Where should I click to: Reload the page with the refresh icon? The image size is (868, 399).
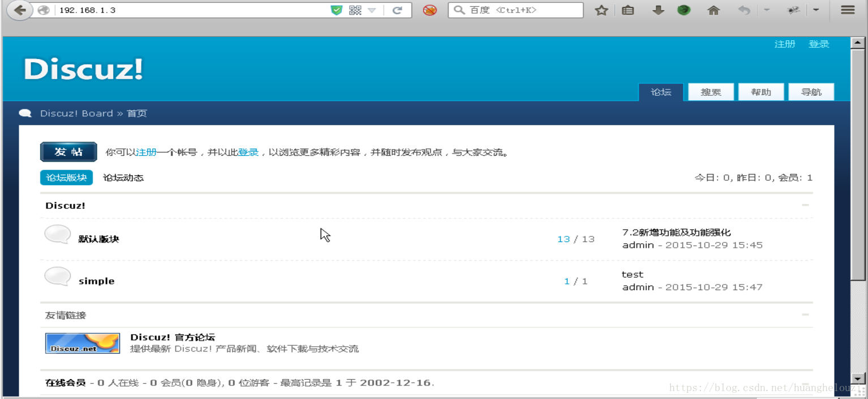tap(397, 10)
